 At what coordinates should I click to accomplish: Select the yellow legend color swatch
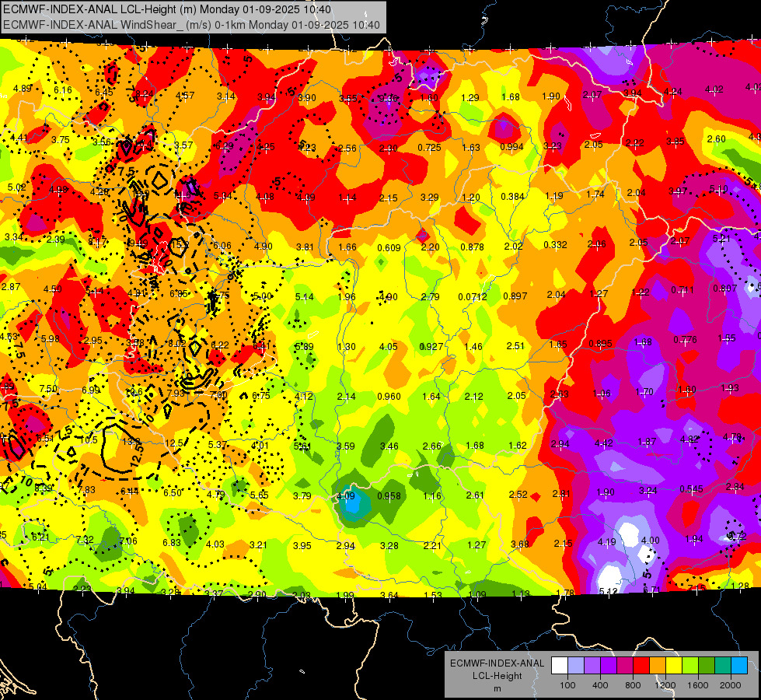coord(674,666)
